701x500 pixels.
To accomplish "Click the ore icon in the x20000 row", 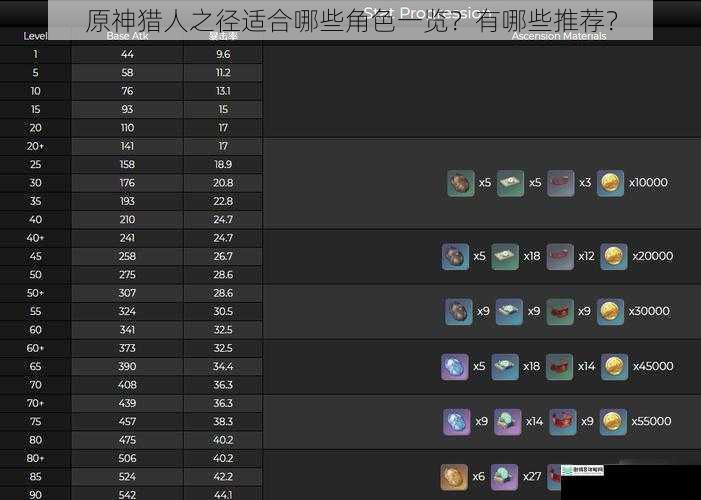I will (x=455, y=256).
